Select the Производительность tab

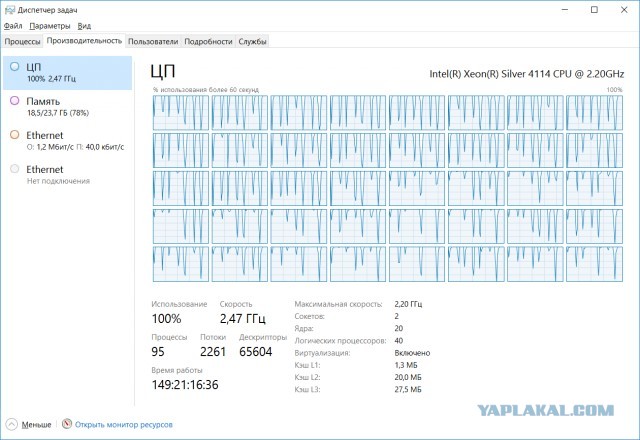84,41
